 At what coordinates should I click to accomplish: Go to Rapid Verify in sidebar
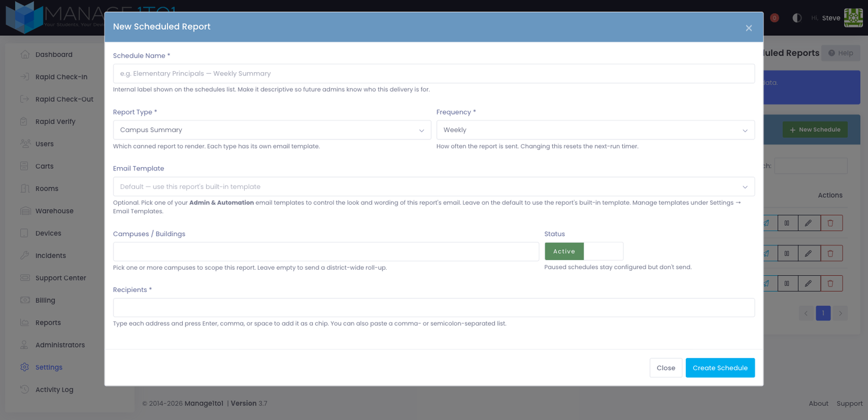click(55, 122)
